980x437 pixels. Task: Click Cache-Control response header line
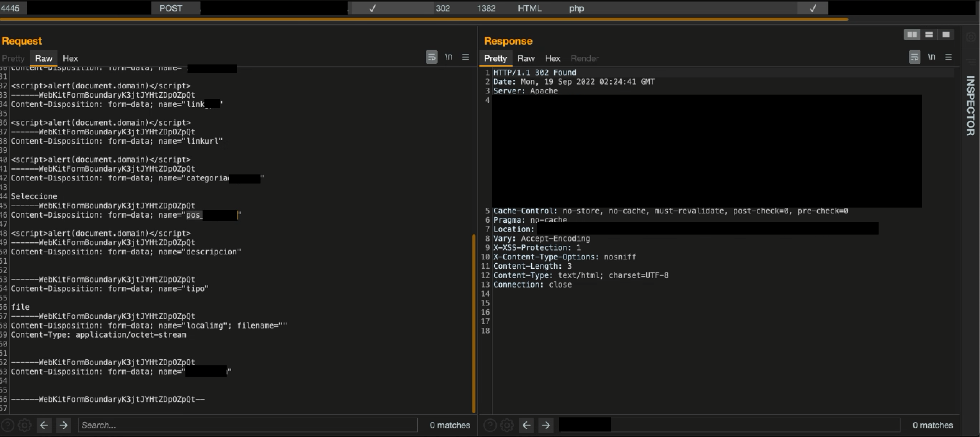pos(670,211)
